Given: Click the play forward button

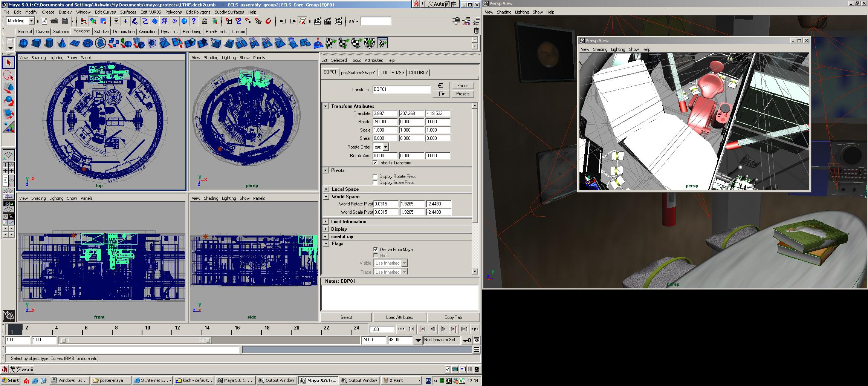Looking at the screenshot, I should [443, 329].
